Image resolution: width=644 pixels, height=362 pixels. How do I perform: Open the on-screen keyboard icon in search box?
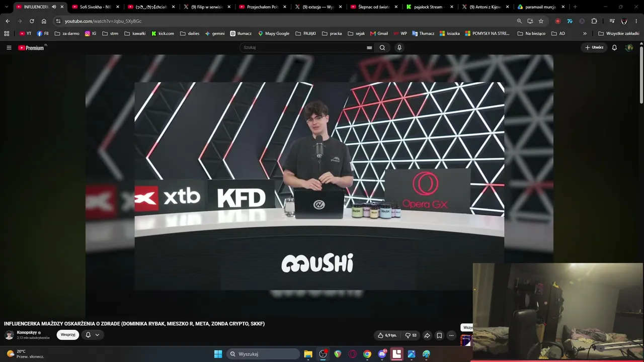point(369,48)
